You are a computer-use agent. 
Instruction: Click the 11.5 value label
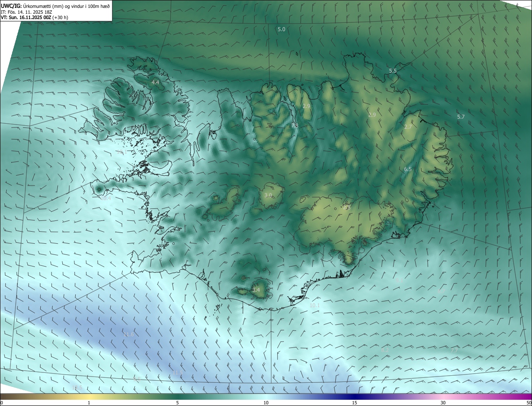coord(177,373)
